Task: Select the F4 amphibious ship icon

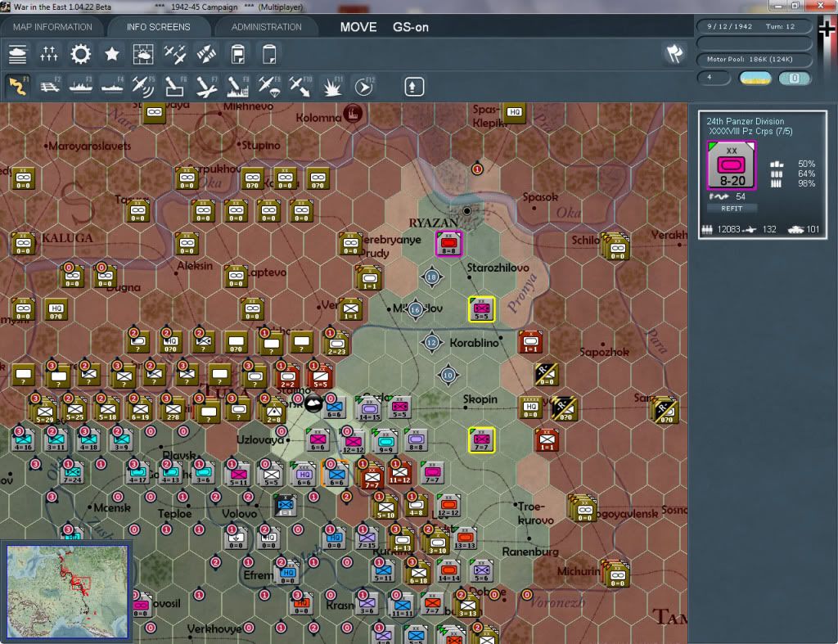Action: point(112,86)
